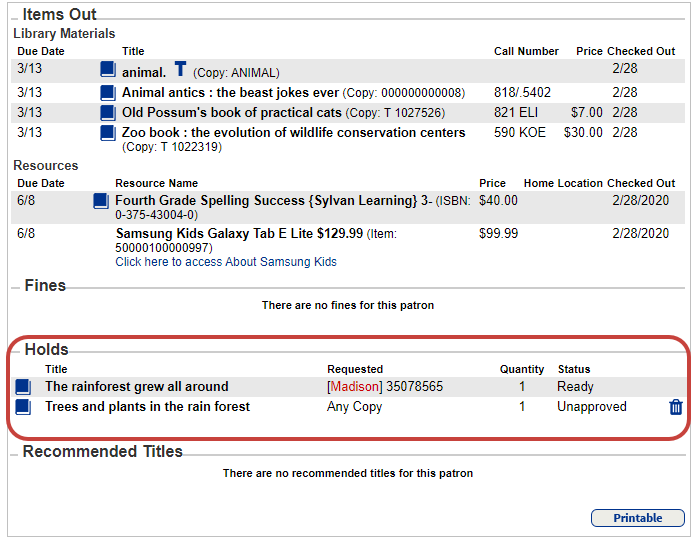This screenshot has width=695, height=540.
Task: Click "Trees and plants in the rain forest" title
Action: [147, 407]
